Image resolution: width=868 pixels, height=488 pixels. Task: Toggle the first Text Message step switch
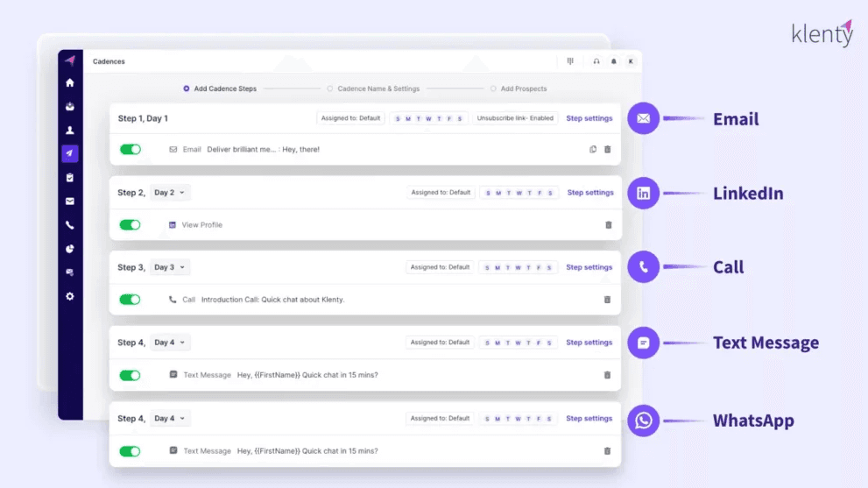pyautogui.click(x=131, y=375)
